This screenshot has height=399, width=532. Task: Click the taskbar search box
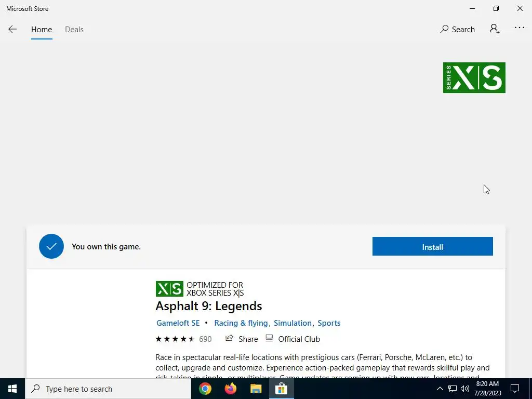(108, 389)
